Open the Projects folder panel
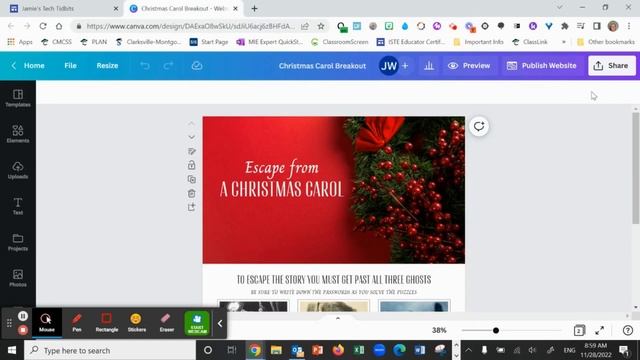Viewport: 640px width, 360px height. pyautogui.click(x=18, y=242)
